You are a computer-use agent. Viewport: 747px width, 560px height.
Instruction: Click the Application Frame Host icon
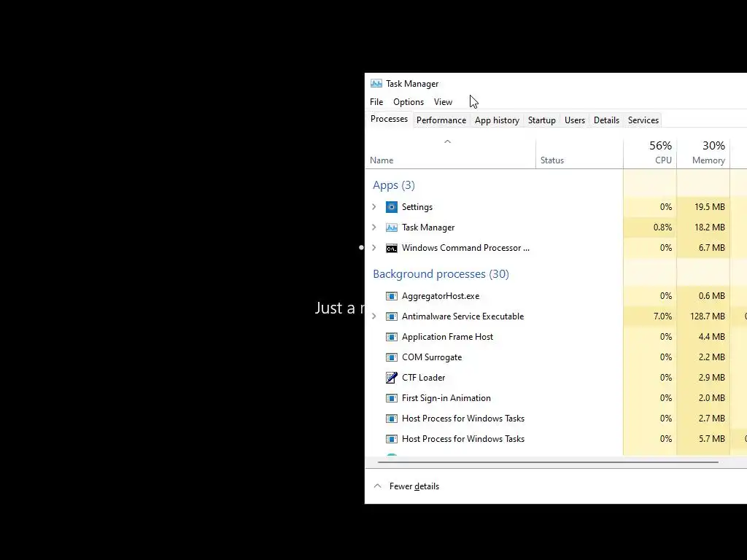tap(392, 337)
